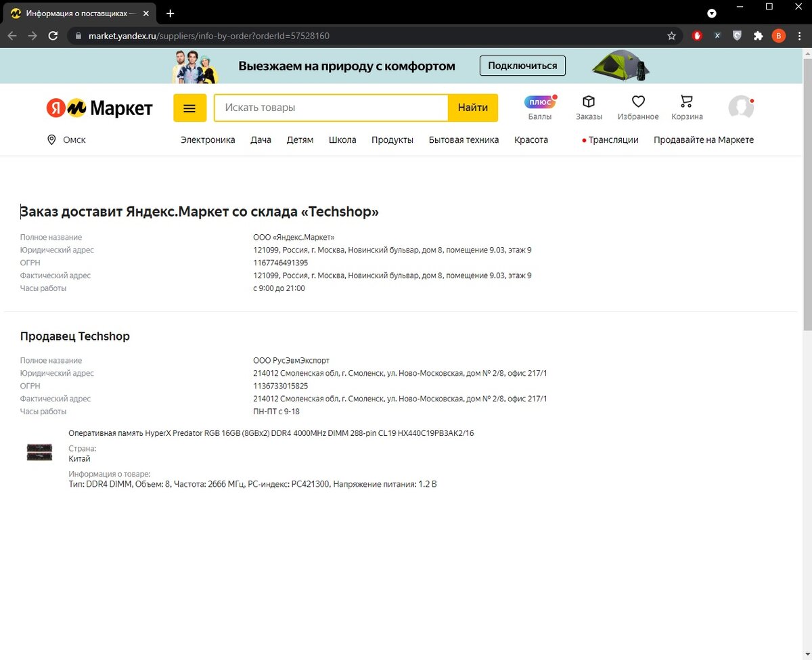Go back with browser back arrow
Viewport: 812px width, 660px height.
(13, 36)
